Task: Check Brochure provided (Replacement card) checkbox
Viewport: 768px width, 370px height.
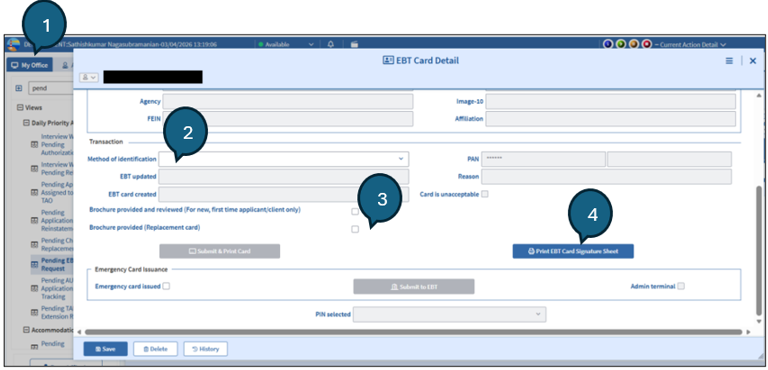Action: (355, 229)
